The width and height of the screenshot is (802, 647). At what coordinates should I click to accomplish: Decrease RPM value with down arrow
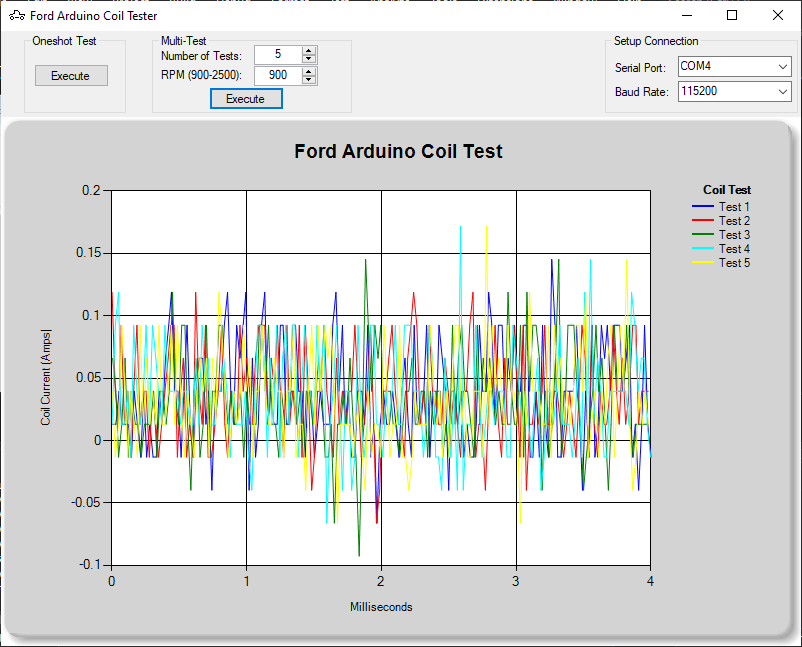click(309, 79)
